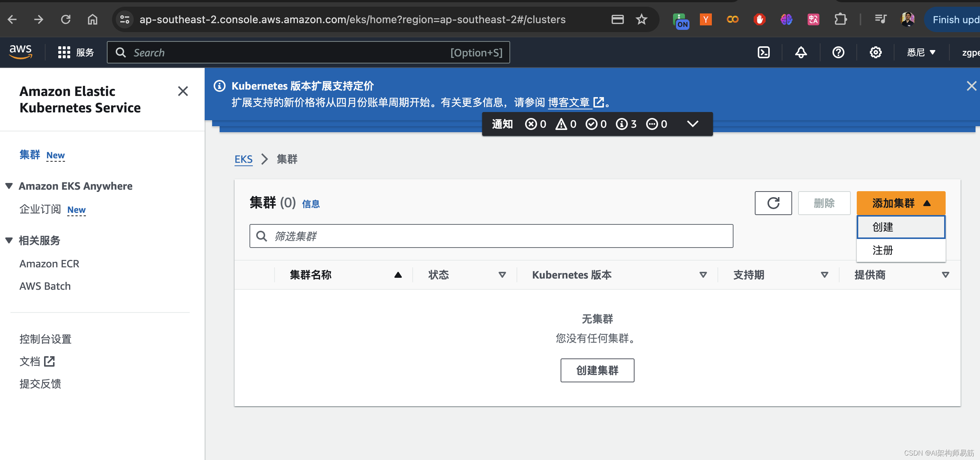Click the ON green extension icon
The image size is (980, 460).
coord(680,21)
